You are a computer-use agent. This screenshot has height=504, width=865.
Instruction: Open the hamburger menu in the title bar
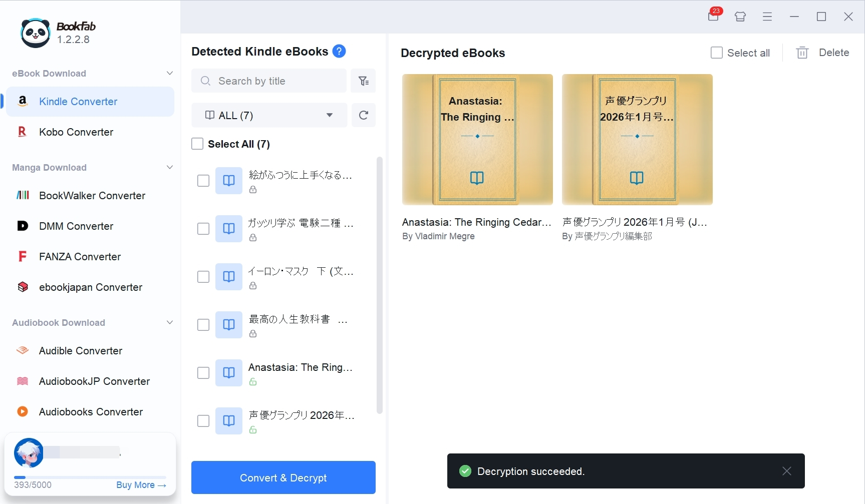click(x=767, y=17)
